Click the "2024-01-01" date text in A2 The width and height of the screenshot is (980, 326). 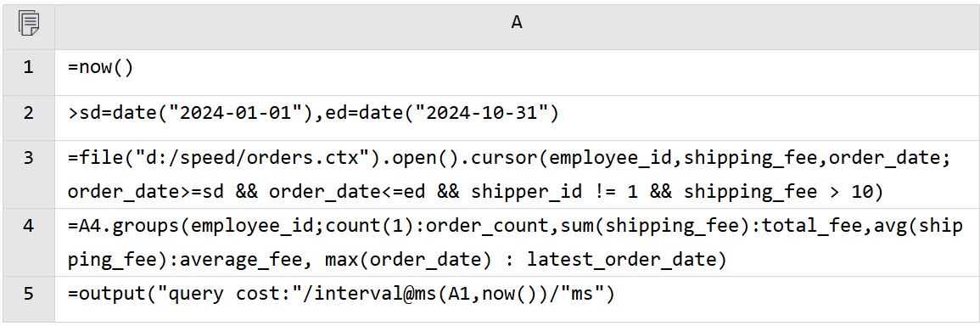point(231,113)
